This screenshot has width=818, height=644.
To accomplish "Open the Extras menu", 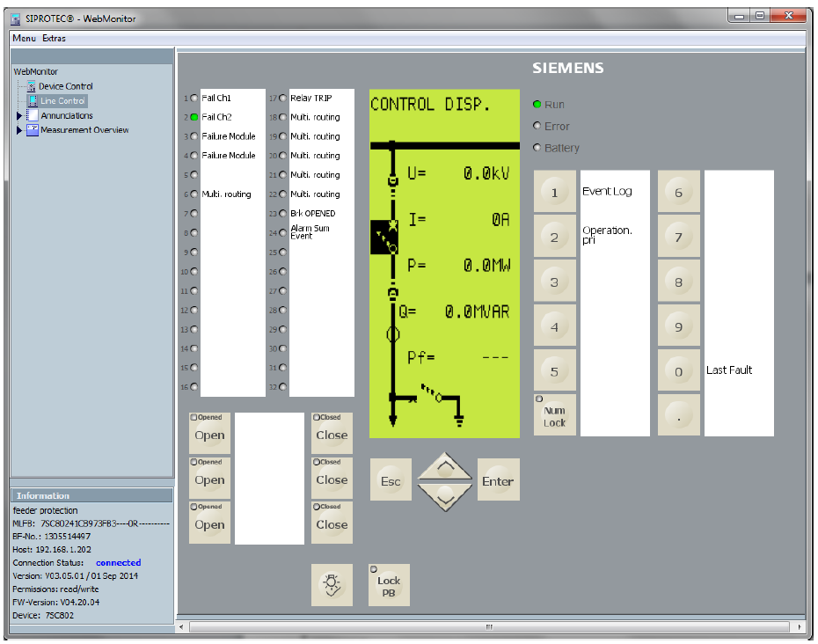I will [54, 38].
